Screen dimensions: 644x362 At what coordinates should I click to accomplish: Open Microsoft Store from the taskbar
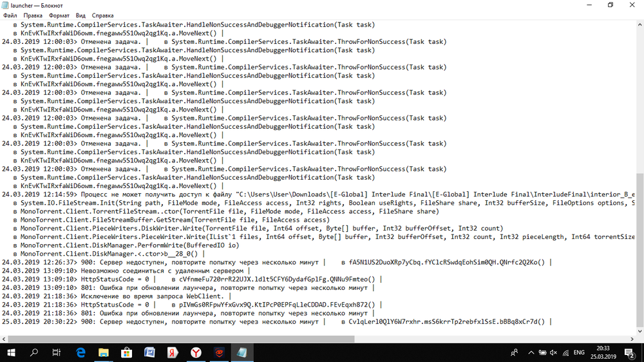pyautogui.click(x=127, y=352)
